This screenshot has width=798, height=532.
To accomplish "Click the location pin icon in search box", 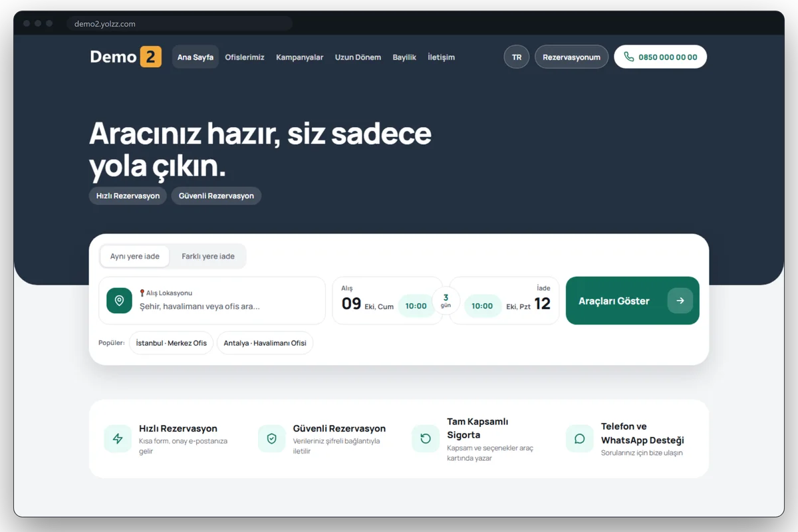I will [x=120, y=301].
